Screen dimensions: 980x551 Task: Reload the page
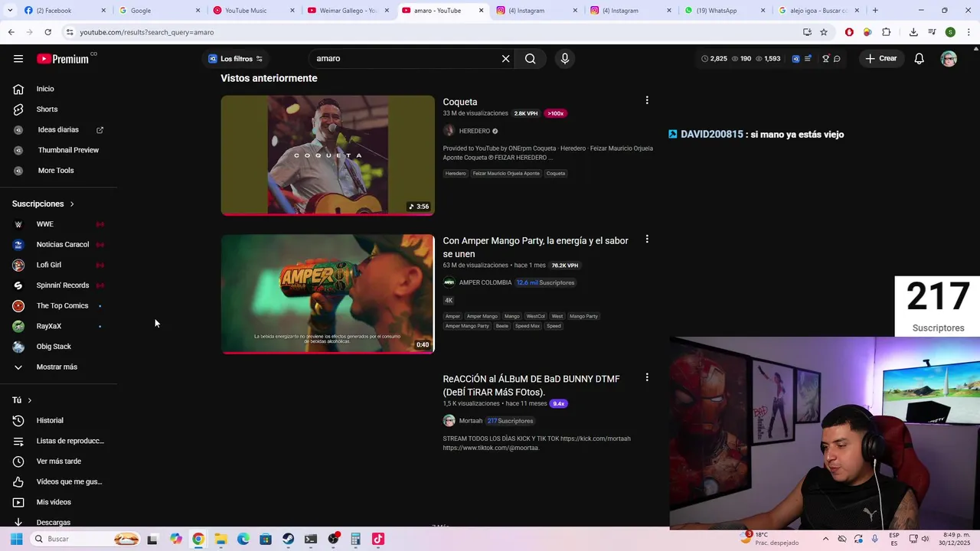pyautogui.click(x=47, y=32)
